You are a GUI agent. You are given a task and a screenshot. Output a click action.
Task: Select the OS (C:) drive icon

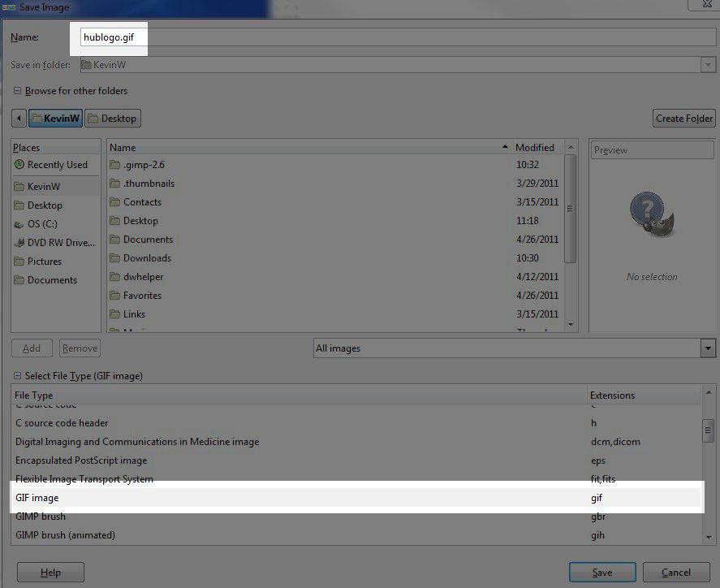[x=19, y=224]
